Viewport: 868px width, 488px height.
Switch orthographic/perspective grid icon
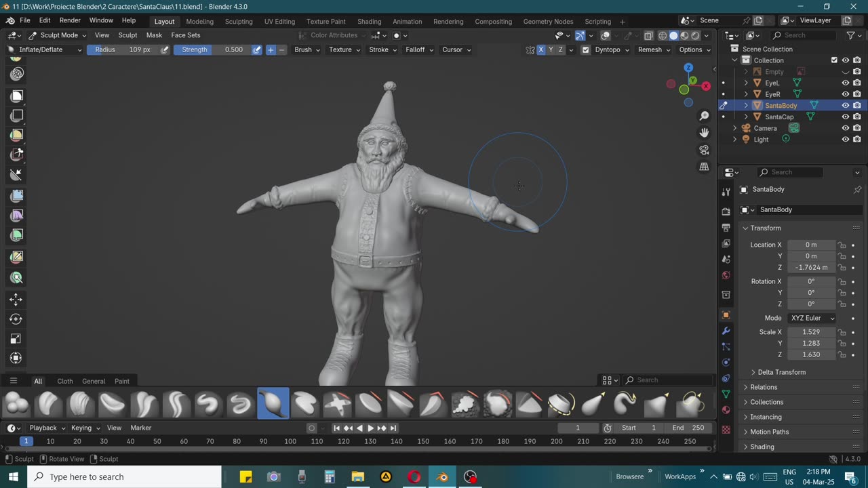tap(705, 167)
